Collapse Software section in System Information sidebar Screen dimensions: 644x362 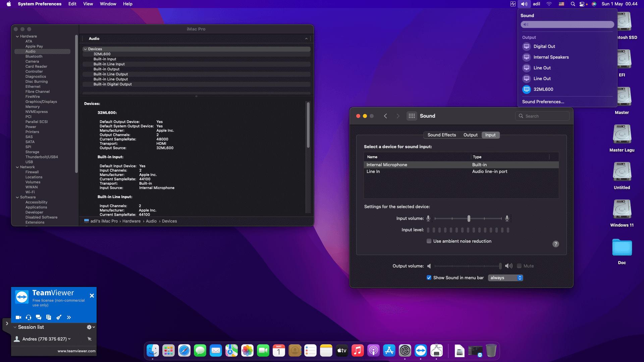(17, 197)
